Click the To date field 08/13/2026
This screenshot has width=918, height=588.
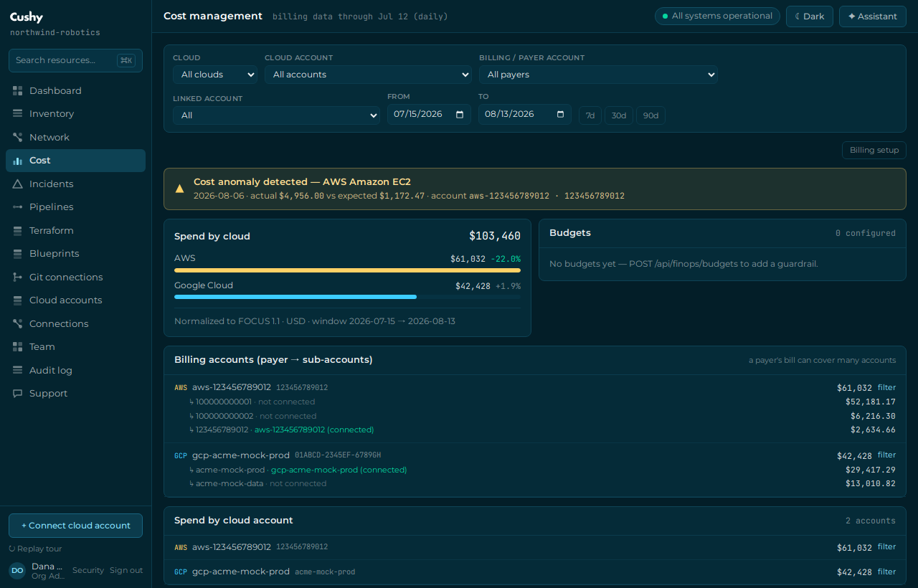pyautogui.click(x=525, y=114)
